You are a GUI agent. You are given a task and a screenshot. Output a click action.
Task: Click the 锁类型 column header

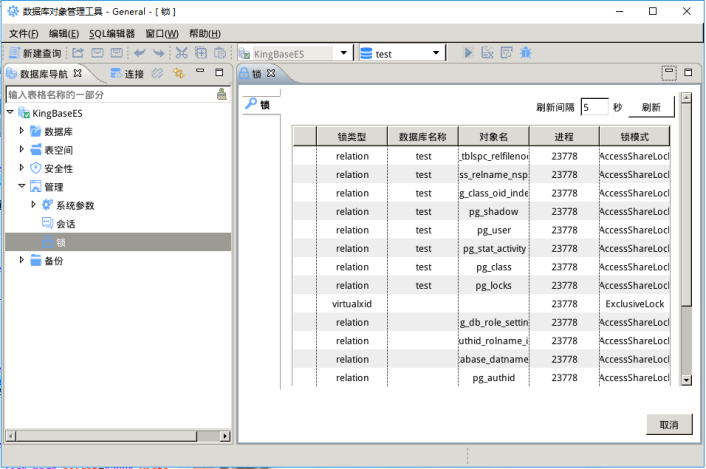[352, 136]
